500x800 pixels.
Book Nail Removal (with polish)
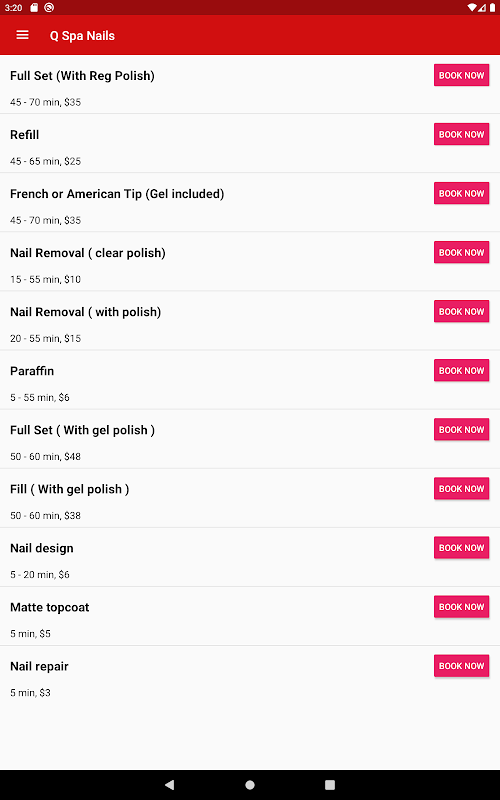(x=461, y=311)
